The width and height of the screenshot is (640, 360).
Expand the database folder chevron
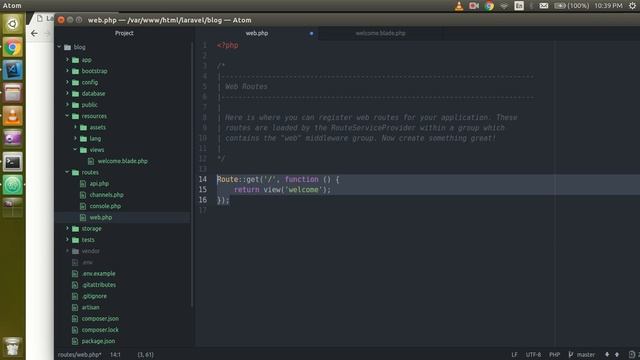point(67,93)
